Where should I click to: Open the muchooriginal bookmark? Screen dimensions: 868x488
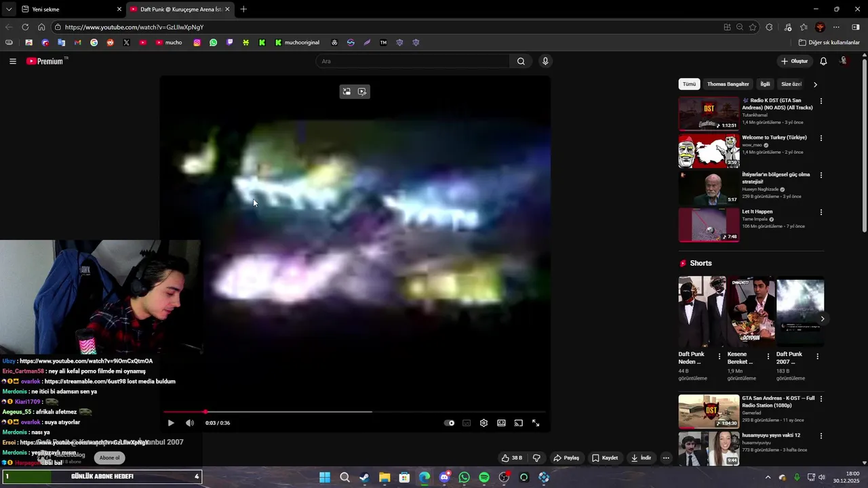[x=297, y=42]
